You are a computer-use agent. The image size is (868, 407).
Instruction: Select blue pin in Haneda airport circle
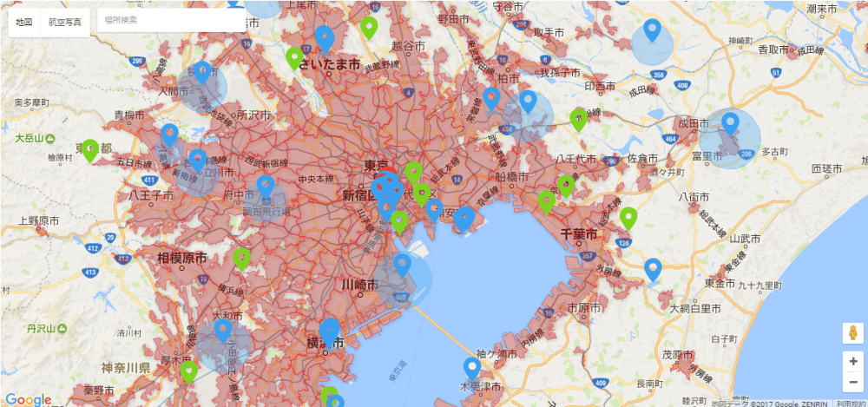403,266
